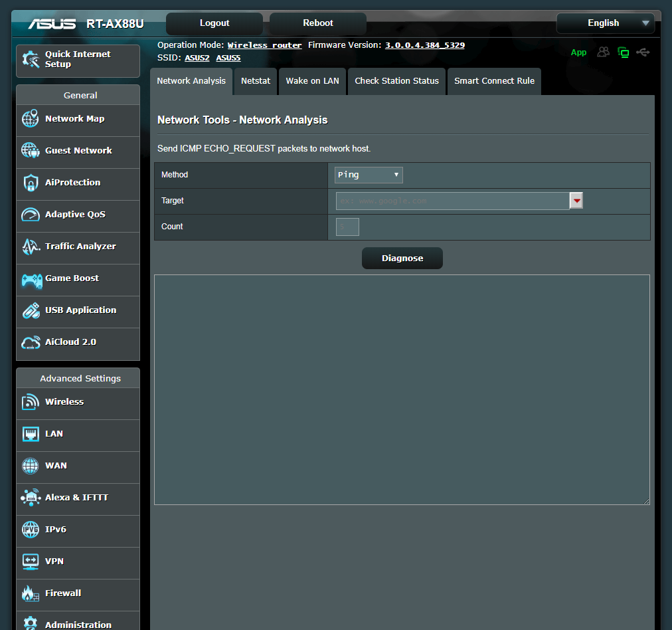672x630 pixels.
Task: Open Administration menu item
Action: click(78, 621)
